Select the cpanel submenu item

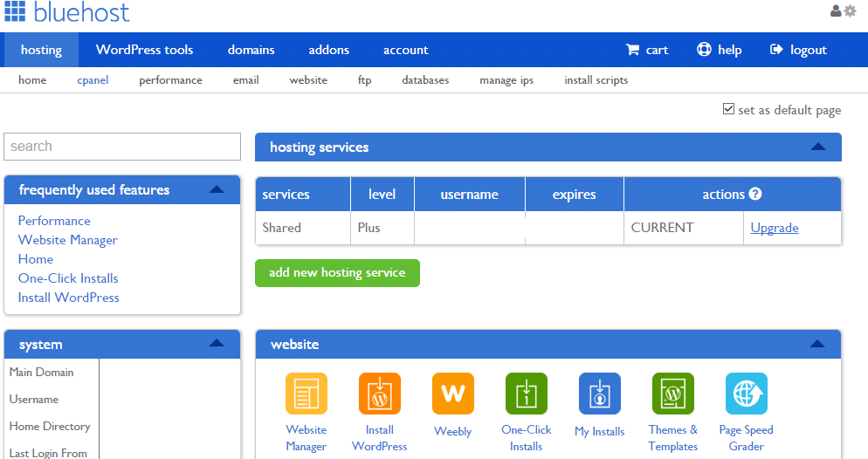click(93, 80)
